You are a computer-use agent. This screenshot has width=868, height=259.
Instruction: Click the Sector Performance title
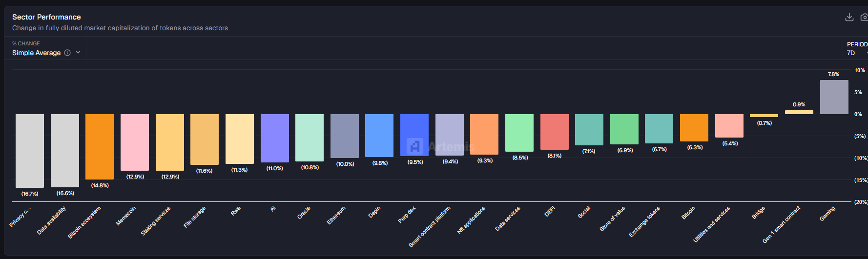[46, 17]
